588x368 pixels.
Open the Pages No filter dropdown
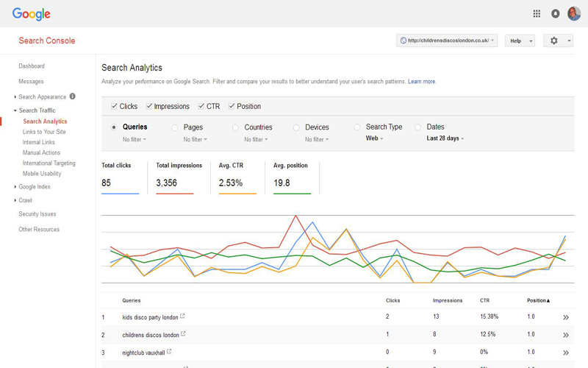pyautogui.click(x=195, y=139)
